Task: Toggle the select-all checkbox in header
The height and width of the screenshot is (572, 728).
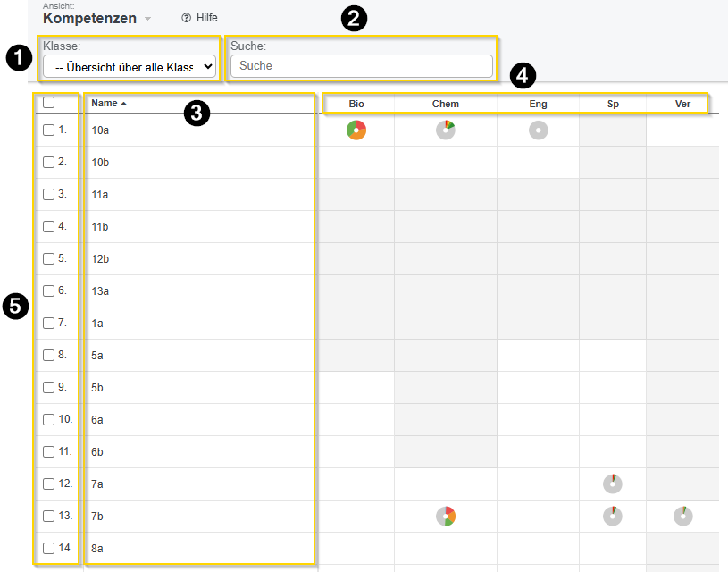Action: (x=49, y=103)
